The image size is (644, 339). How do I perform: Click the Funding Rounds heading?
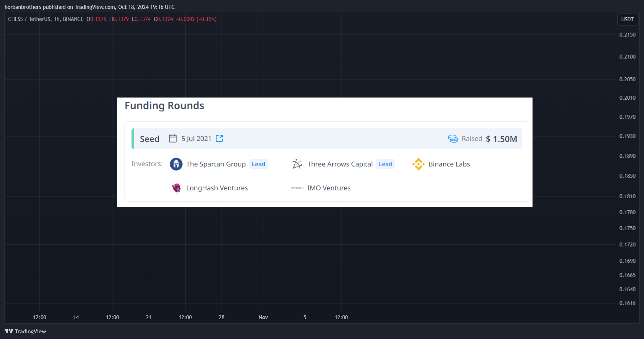164,106
